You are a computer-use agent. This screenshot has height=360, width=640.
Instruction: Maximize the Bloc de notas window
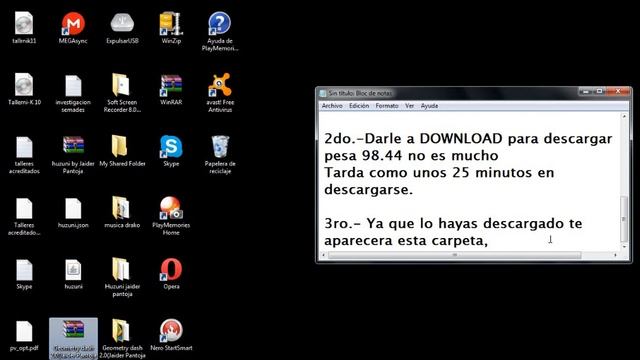coord(599,91)
